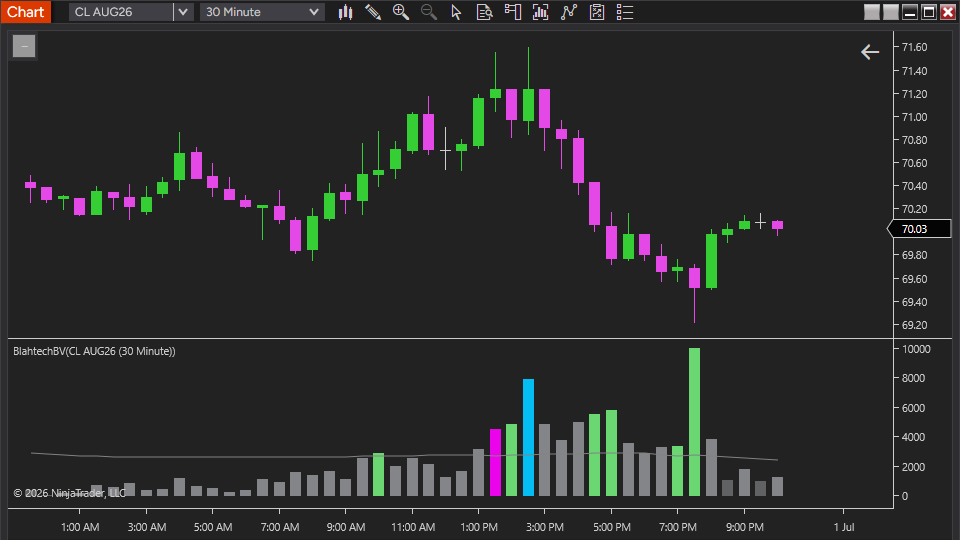Click the 9:00 AM time label

coord(345,527)
